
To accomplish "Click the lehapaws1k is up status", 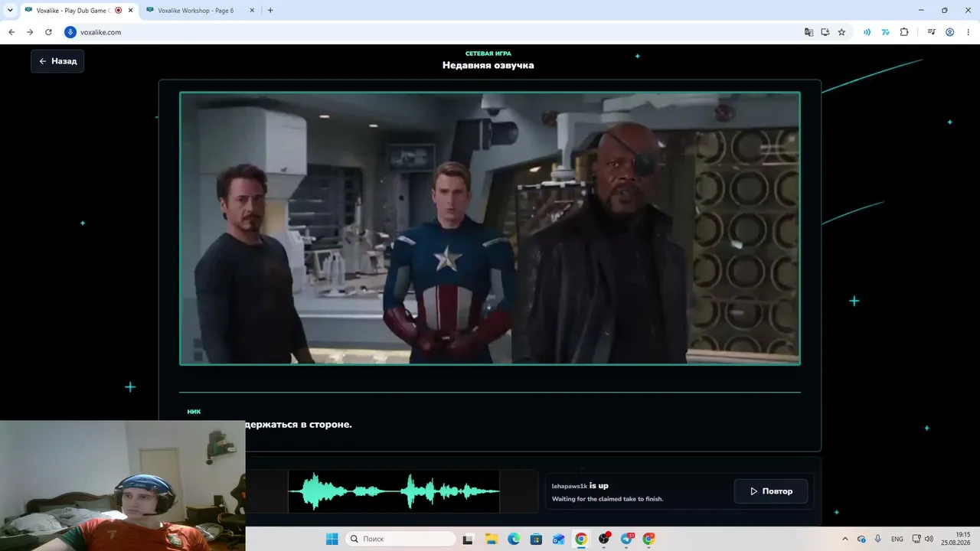I will click(x=580, y=486).
